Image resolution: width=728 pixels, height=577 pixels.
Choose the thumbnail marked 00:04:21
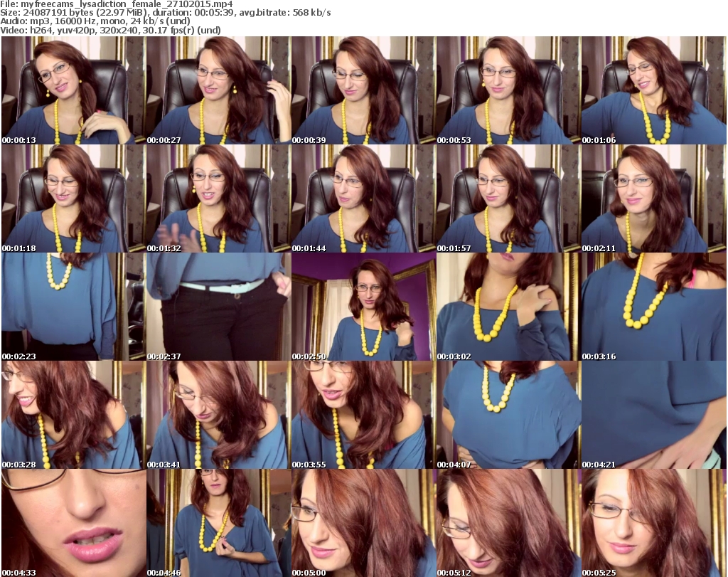point(654,415)
